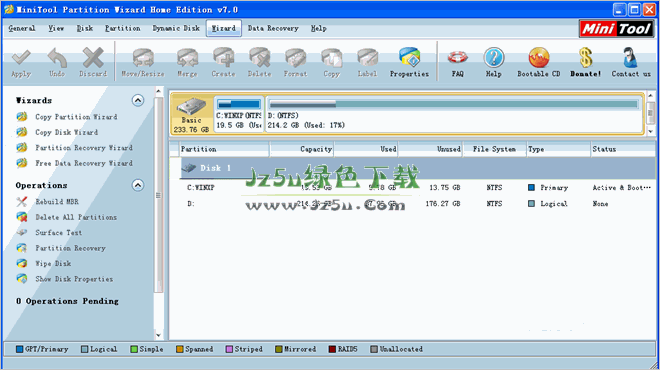Image resolution: width=660 pixels, height=370 pixels.
Task: Select the Disk 1 row in partition list
Action: pos(418,168)
